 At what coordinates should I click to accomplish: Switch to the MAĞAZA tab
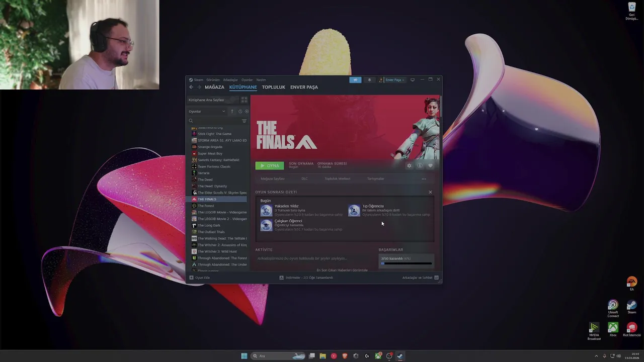(x=214, y=87)
